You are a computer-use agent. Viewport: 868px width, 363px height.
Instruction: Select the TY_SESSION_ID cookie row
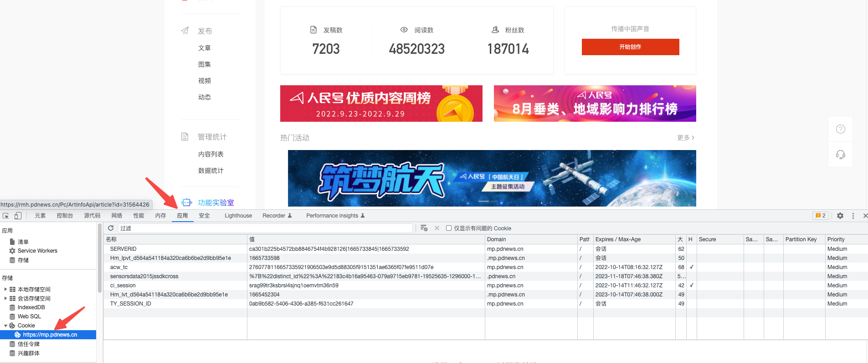pos(486,304)
